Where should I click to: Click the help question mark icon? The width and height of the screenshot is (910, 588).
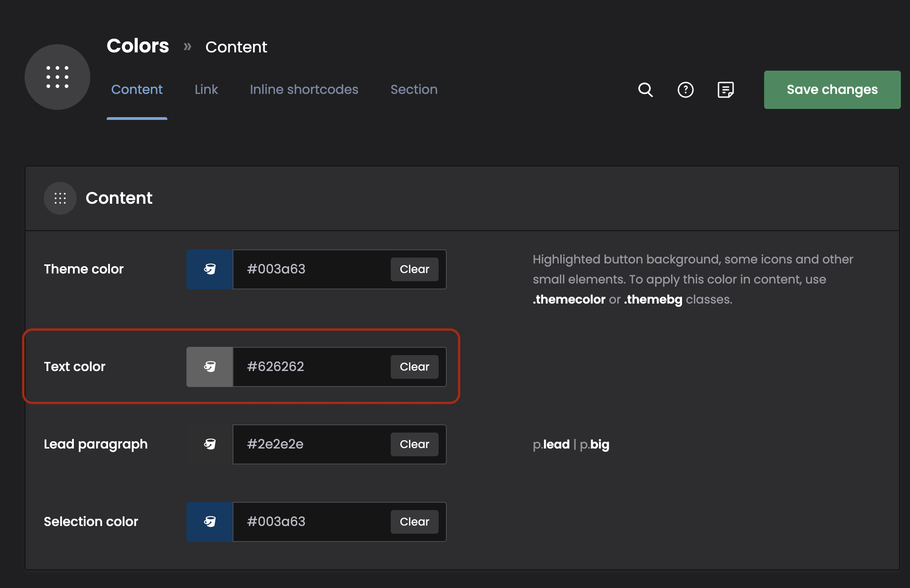[x=685, y=90]
